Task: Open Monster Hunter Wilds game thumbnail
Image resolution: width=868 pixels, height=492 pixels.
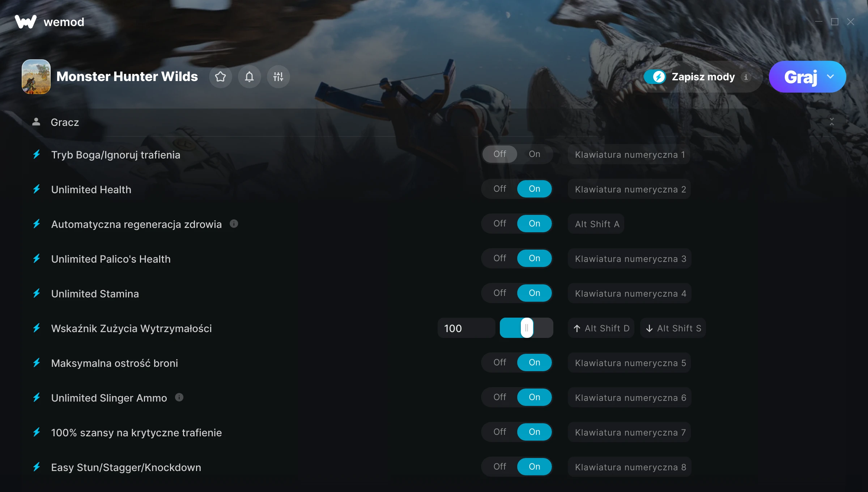Action: pyautogui.click(x=36, y=77)
